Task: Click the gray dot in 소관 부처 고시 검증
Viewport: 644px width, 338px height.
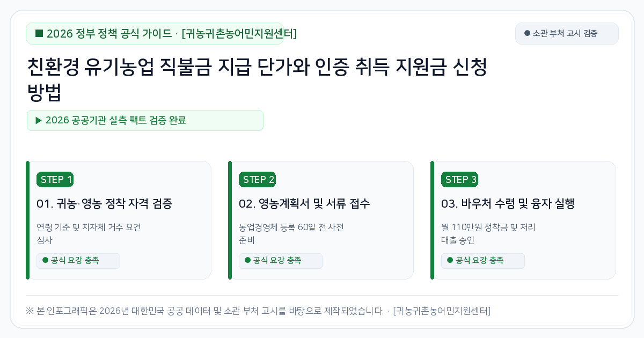Action: pyautogui.click(x=527, y=33)
